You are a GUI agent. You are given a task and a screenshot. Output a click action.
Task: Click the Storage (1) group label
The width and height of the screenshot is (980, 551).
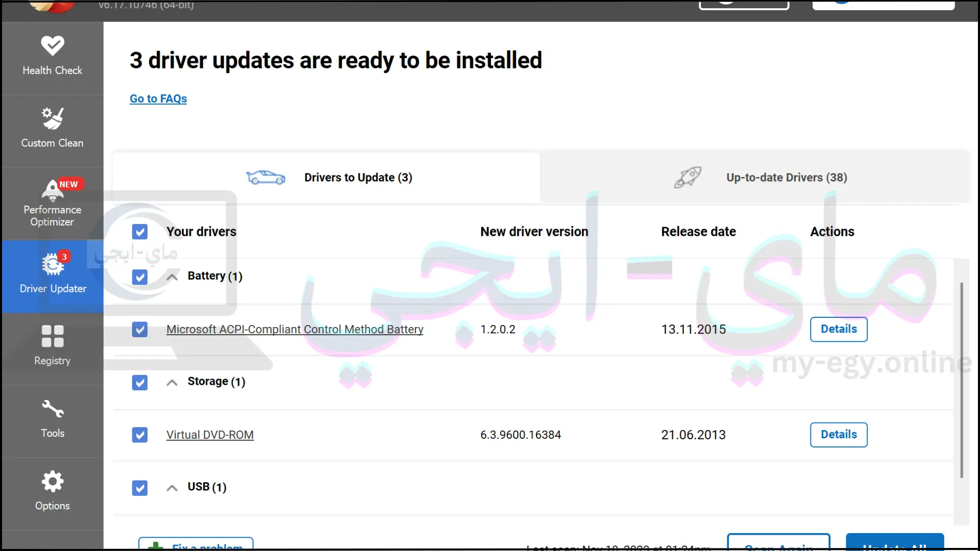point(216,382)
